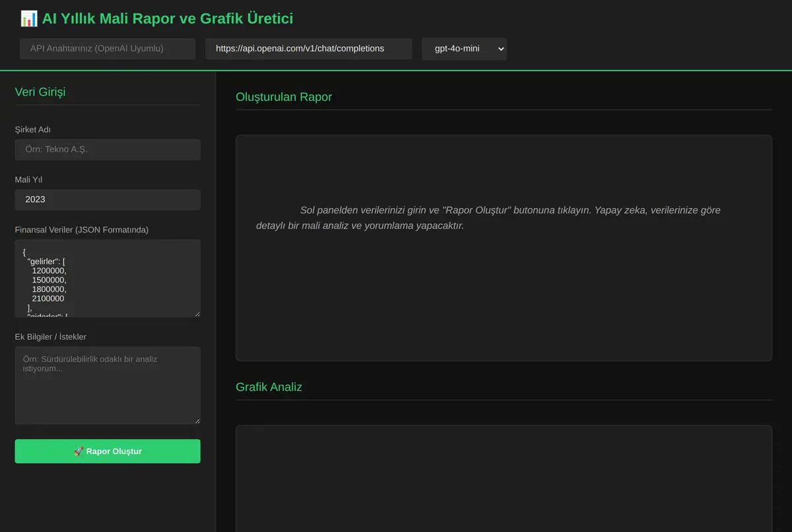Click the empty Grafik Analiz chart area
Image resolution: width=792 pixels, height=532 pixels.
[504, 479]
